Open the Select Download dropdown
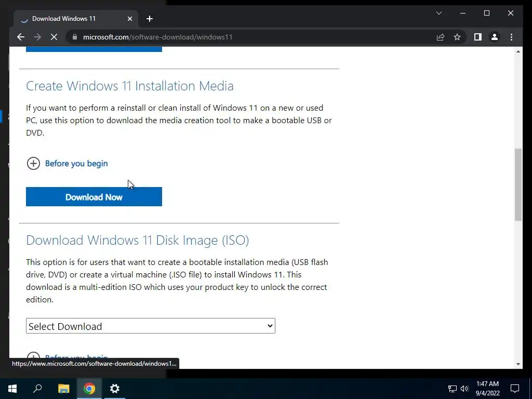This screenshot has height=399, width=532. click(151, 326)
